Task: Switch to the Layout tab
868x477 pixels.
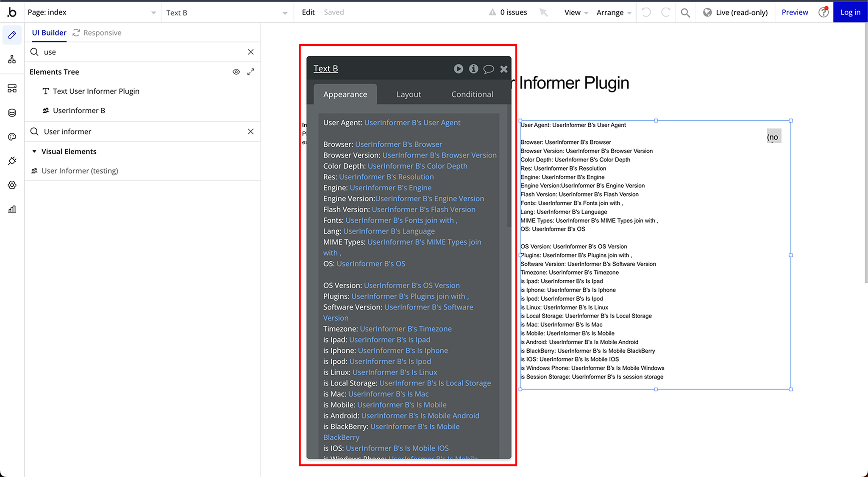Action: pos(409,94)
